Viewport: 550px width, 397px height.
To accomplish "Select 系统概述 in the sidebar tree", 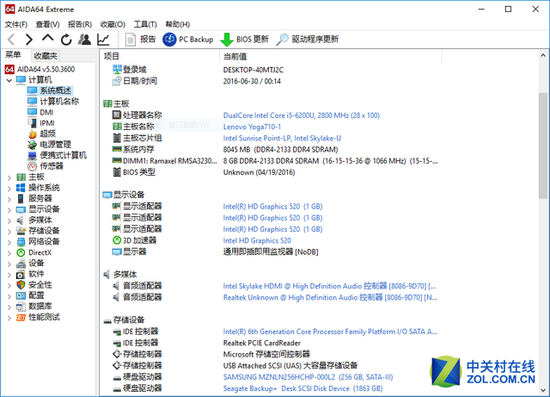I will pyautogui.click(x=50, y=91).
